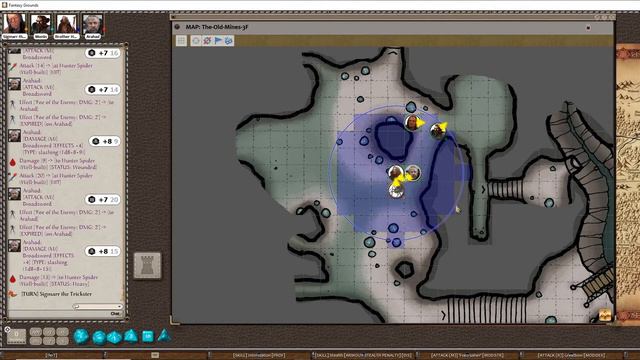640x360 pixels.
Task: Toggle the top-right modifier button
Action: coord(62,332)
